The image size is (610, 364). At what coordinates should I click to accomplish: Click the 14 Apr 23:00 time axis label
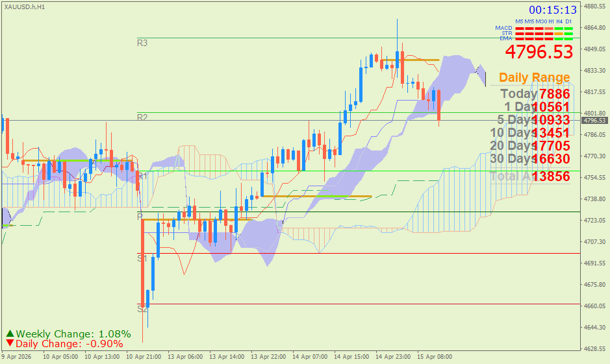(393, 356)
